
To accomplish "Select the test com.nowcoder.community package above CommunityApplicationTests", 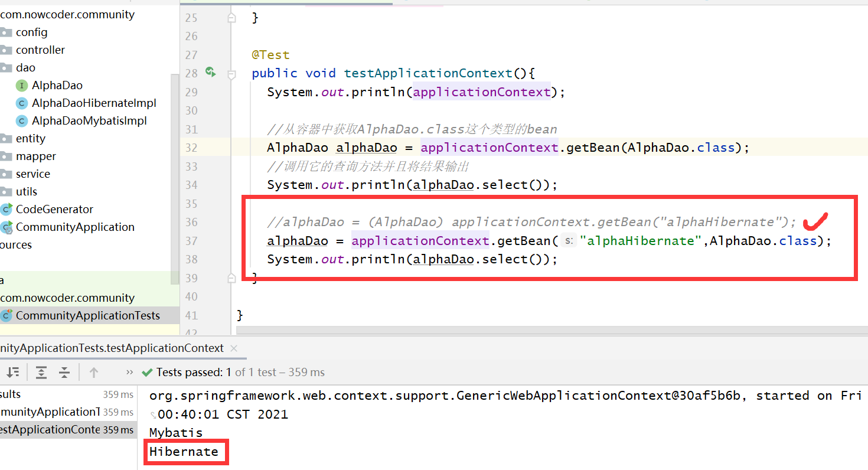I will point(67,298).
